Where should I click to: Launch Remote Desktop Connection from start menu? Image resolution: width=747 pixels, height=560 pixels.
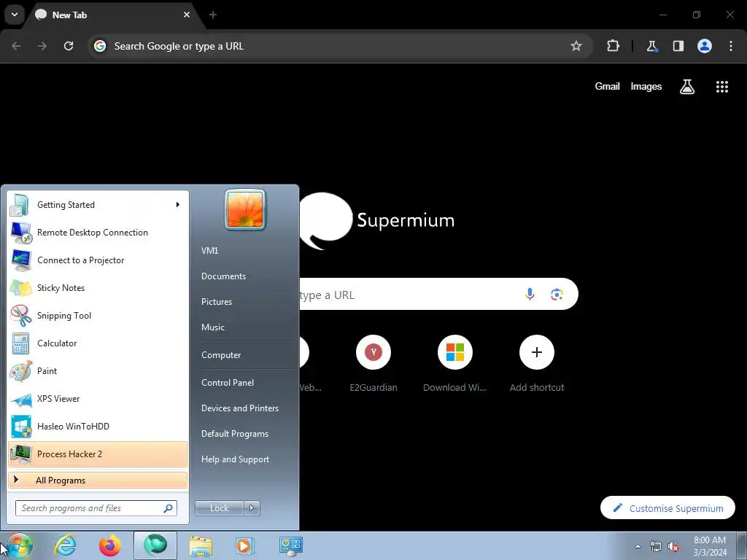(98, 233)
